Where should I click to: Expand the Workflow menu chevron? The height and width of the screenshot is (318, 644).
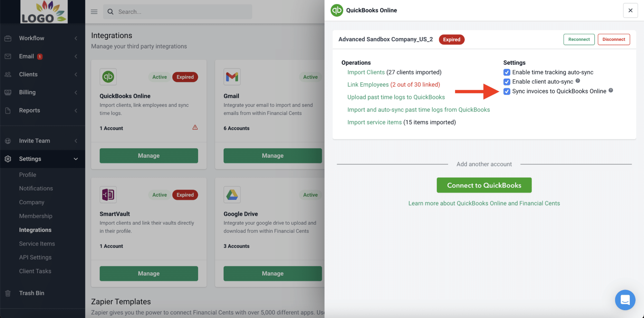pos(76,38)
